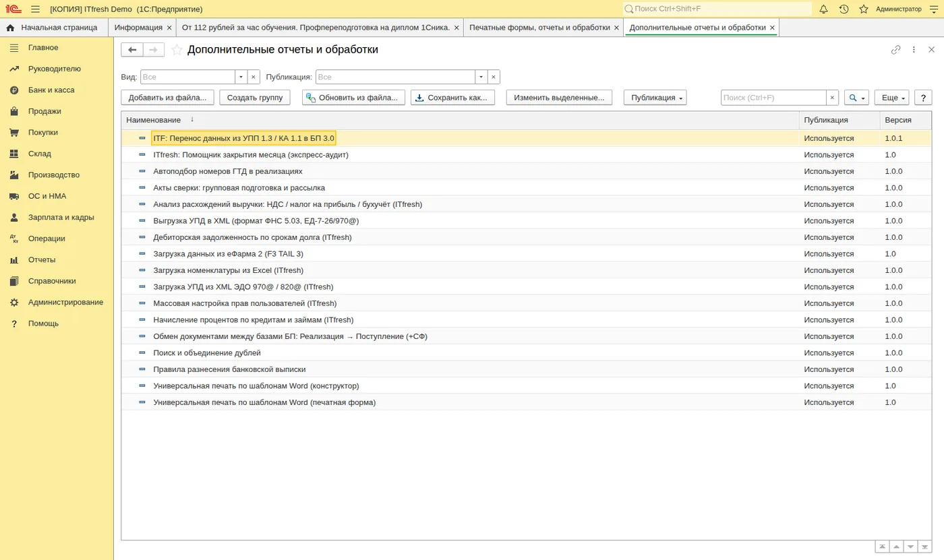Screen dimensions: 944x560
Task: Click Изменить выделенные button
Action: click(559, 98)
